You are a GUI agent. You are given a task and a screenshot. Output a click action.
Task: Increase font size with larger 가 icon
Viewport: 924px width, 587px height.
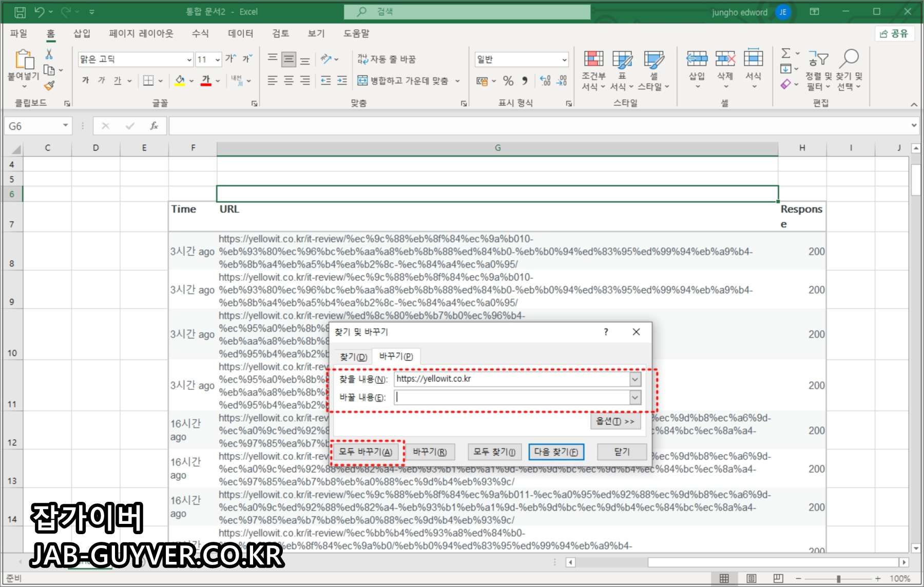(231, 59)
